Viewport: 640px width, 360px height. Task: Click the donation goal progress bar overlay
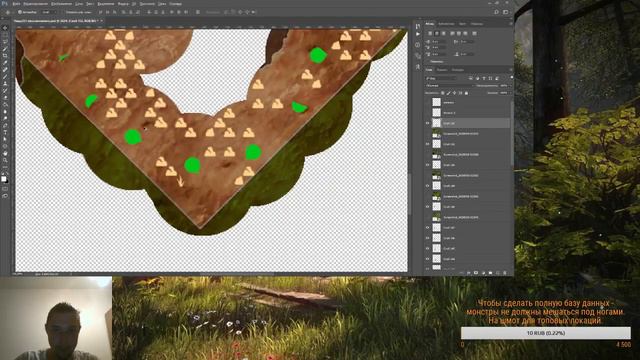pyautogui.click(x=546, y=333)
